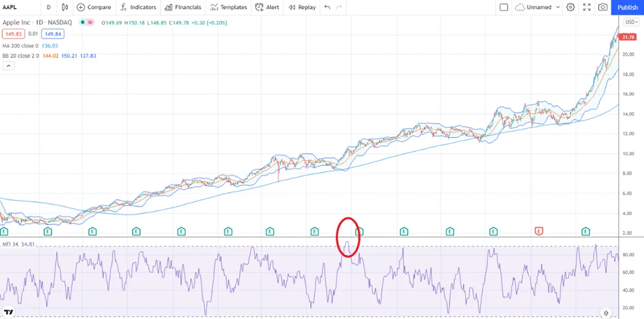The height and width of the screenshot is (319, 644).
Task: Undo the last chart action
Action: pos(327,7)
